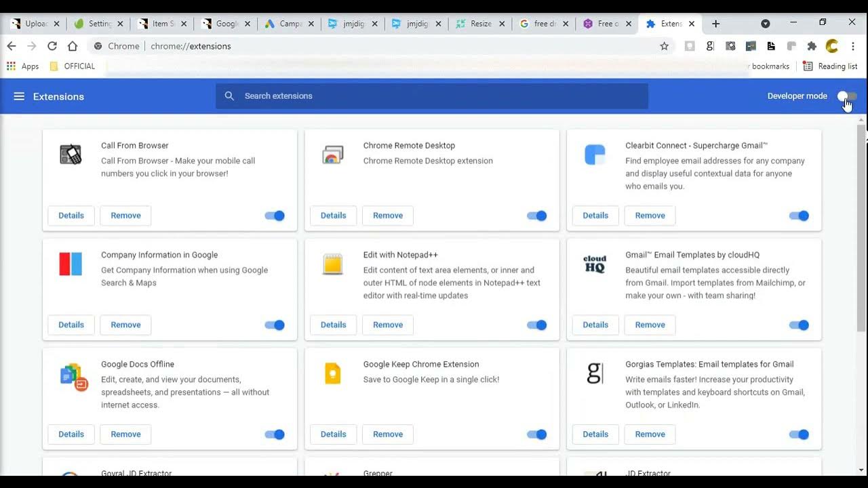This screenshot has width=868, height=488.
Task: Click the search magnifier icon in Extensions
Action: [x=229, y=96]
